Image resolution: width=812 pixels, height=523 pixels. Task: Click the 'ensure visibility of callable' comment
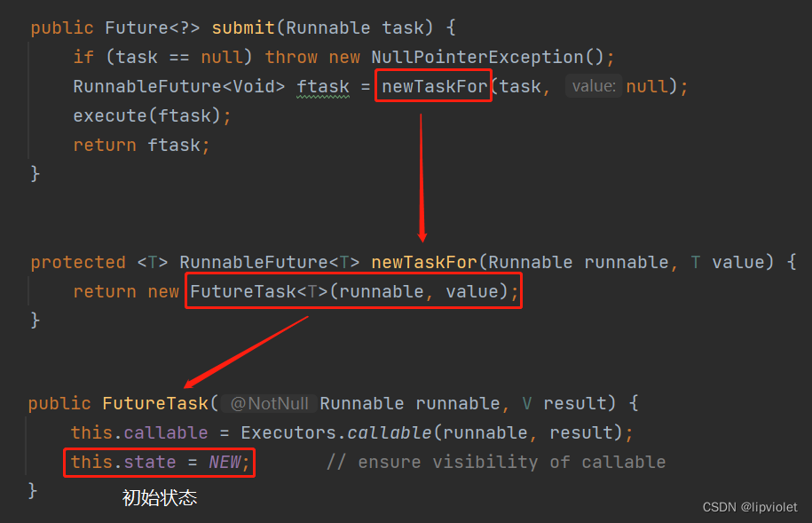point(495,462)
